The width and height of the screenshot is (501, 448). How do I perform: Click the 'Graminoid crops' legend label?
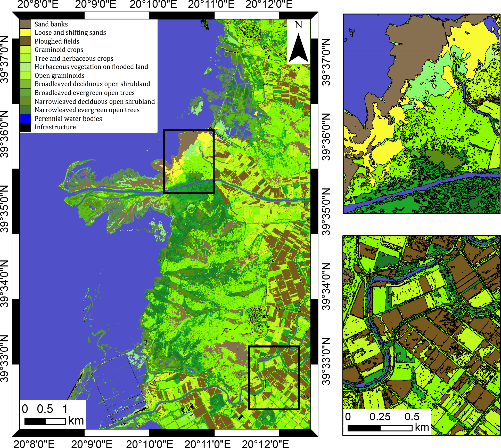(59, 50)
